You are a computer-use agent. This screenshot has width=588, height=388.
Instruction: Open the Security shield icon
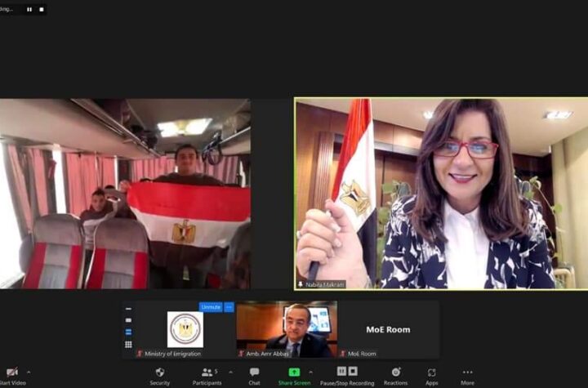pos(159,372)
